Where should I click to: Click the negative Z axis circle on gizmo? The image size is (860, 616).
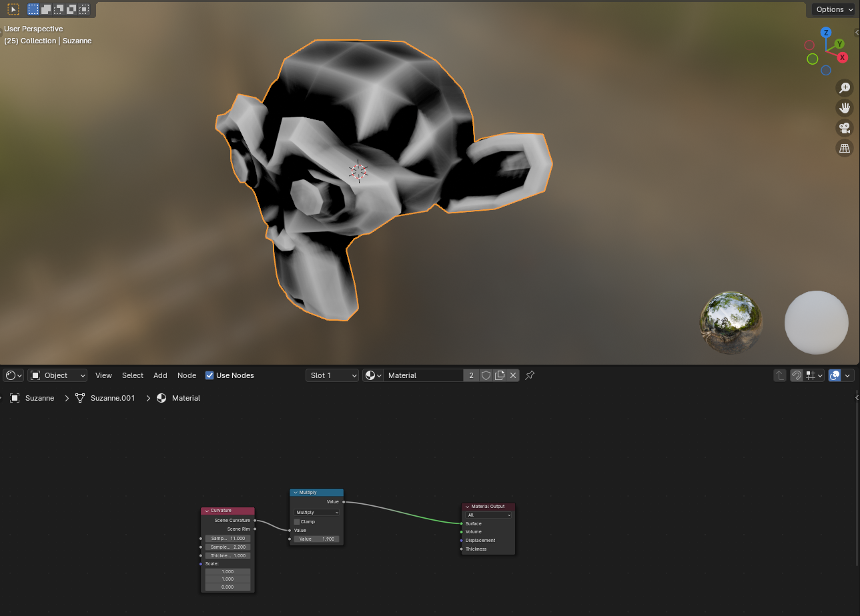(x=826, y=70)
